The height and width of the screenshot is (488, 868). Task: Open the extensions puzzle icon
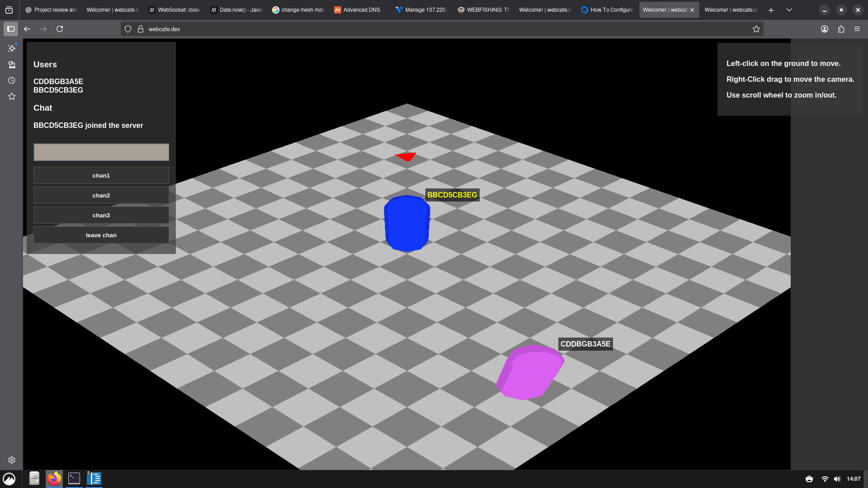coord(841,29)
